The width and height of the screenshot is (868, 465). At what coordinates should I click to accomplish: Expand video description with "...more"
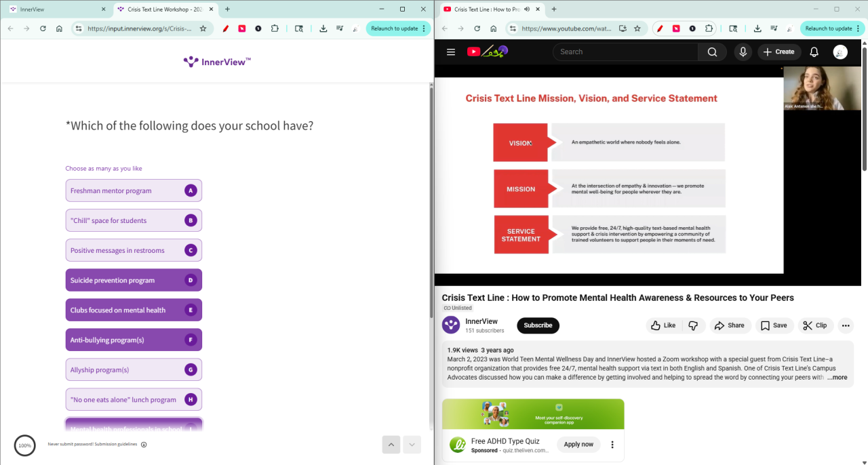point(837,378)
